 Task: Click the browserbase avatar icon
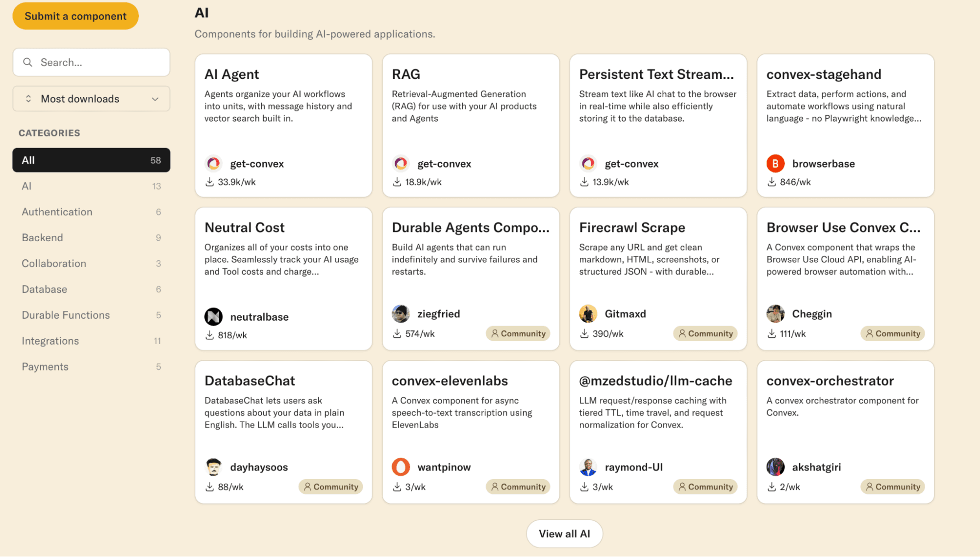point(775,164)
